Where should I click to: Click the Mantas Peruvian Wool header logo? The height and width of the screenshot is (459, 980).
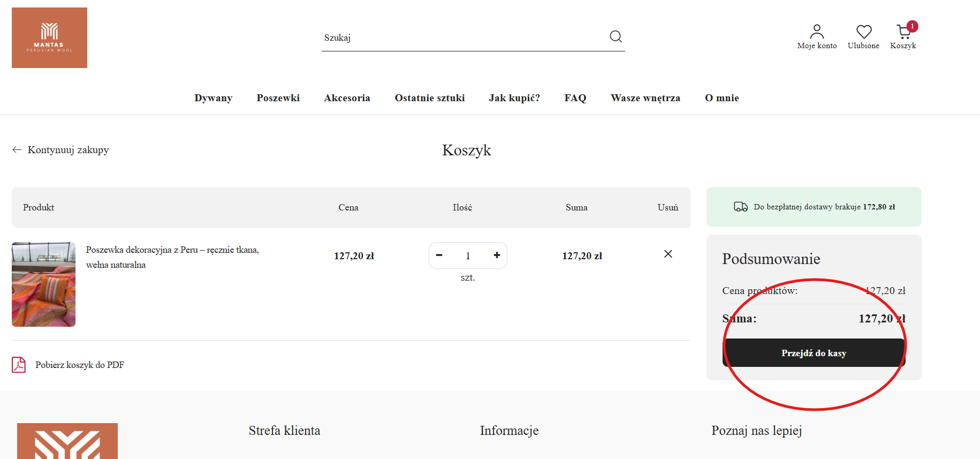tap(49, 37)
